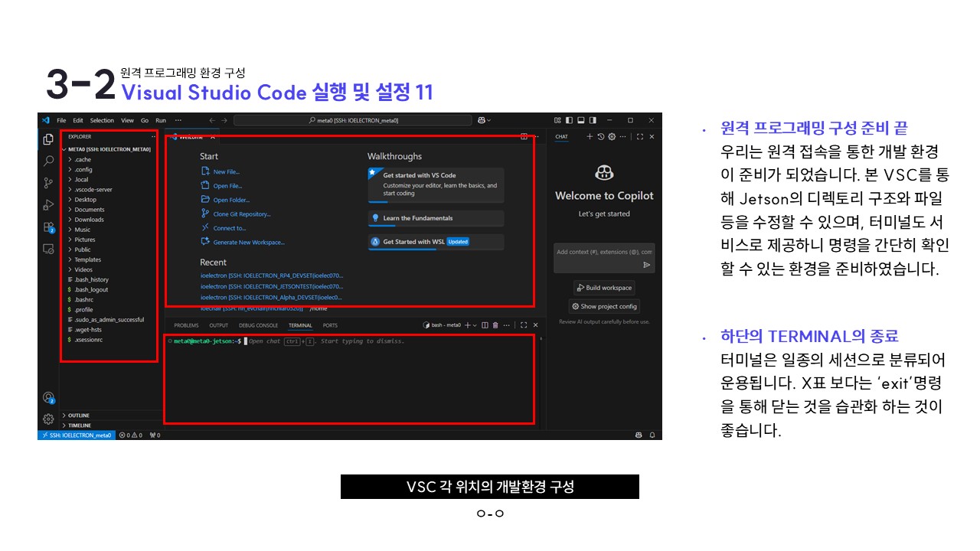The image size is (980, 551).
Task: Open the File menu
Action: click(x=61, y=120)
